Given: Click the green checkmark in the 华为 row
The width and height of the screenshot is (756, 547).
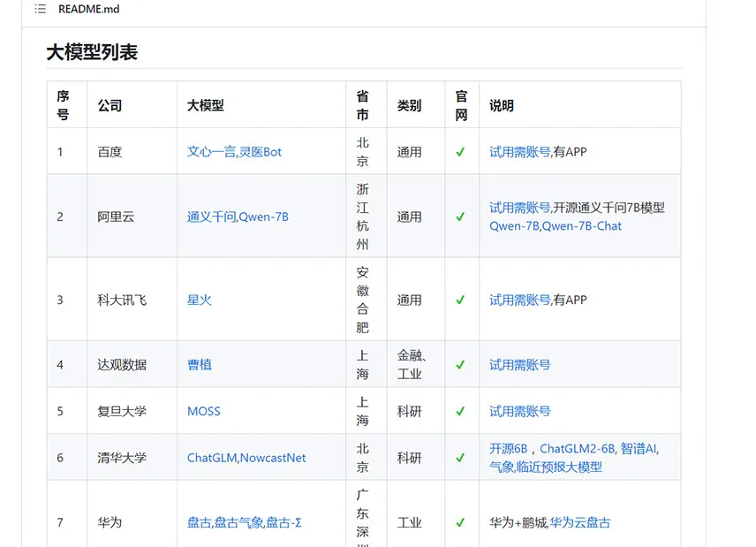Looking at the screenshot, I should [x=460, y=522].
